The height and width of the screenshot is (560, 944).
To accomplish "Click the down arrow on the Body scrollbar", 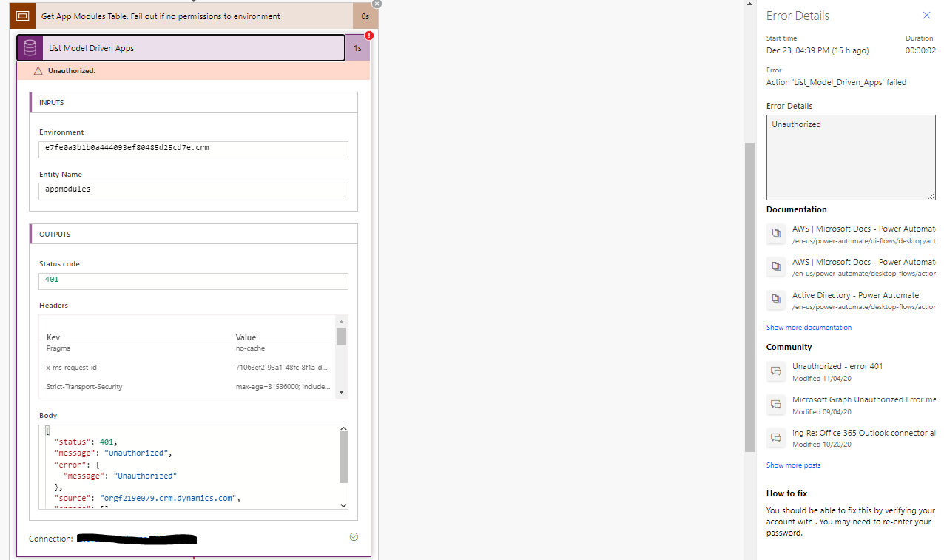I will coord(343,505).
